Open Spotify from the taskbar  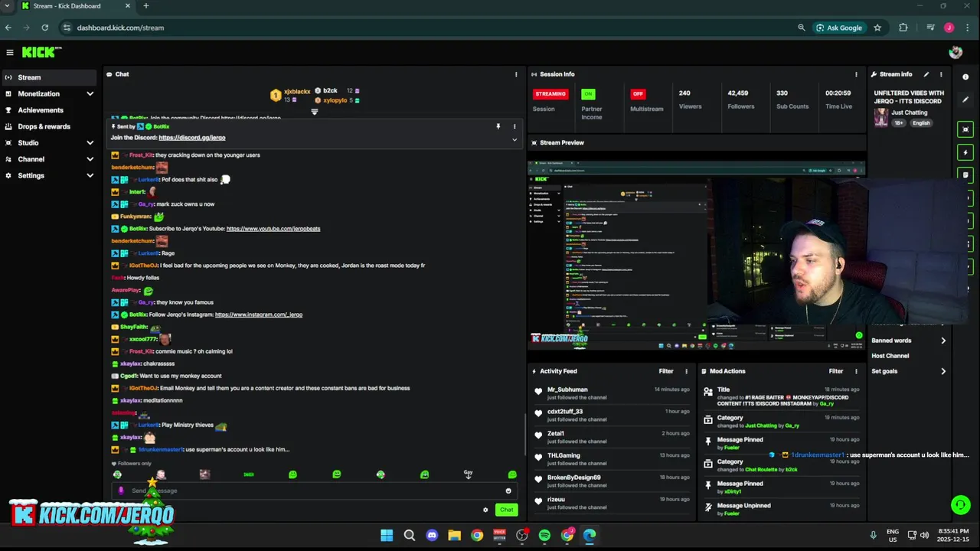544,535
